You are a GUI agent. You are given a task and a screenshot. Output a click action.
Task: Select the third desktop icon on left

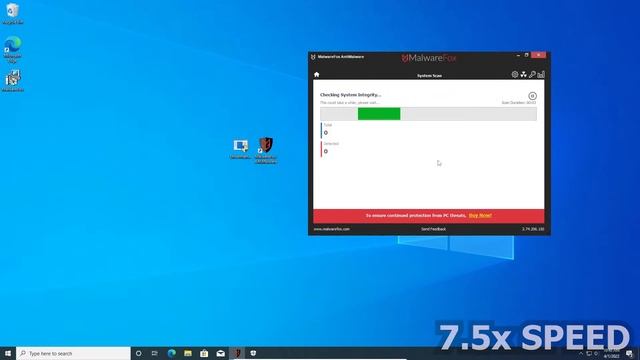13,80
